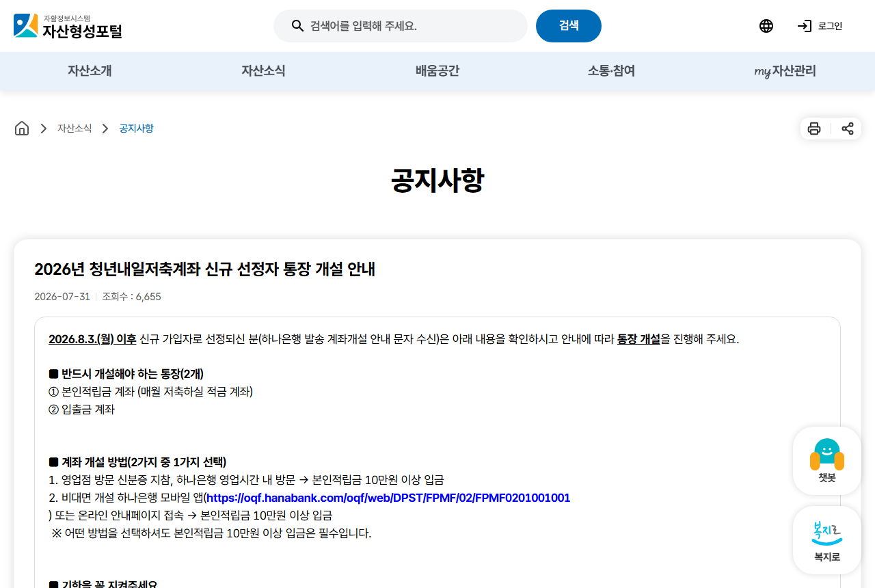Click the note ※ 어떤 방법을 선택하셔도
Viewport: 875px width, 588px height.
tap(211, 533)
